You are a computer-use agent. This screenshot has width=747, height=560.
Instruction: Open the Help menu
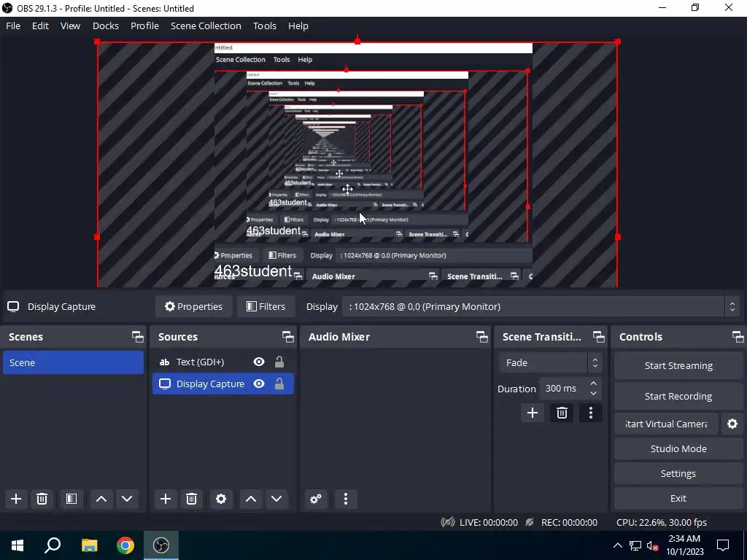(x=298, y=26)
